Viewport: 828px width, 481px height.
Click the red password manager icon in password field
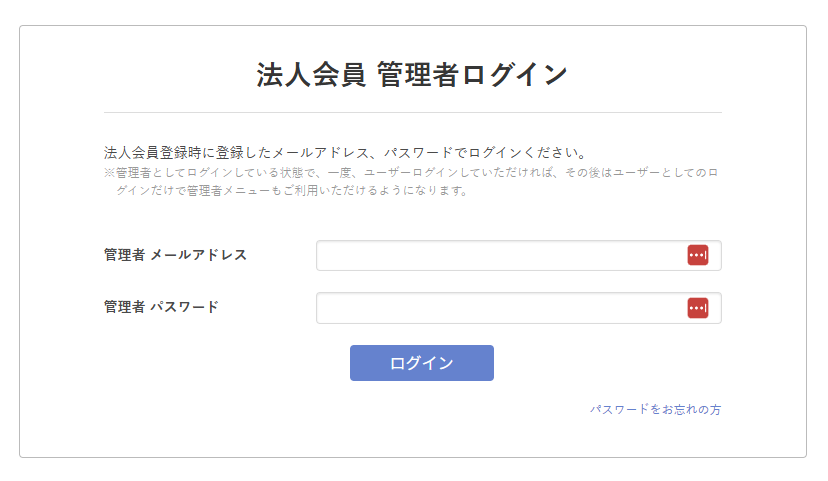(x=697, y=308)
